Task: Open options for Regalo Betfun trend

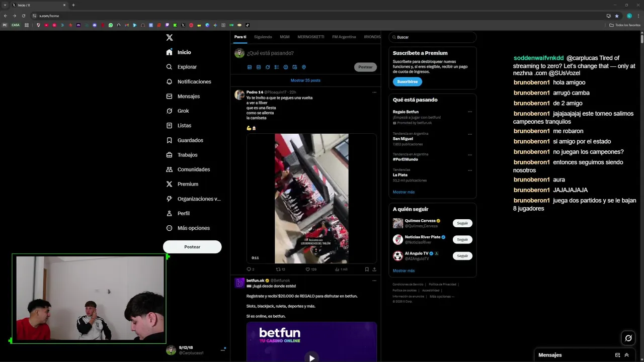Action: click(x=470, y=112)
